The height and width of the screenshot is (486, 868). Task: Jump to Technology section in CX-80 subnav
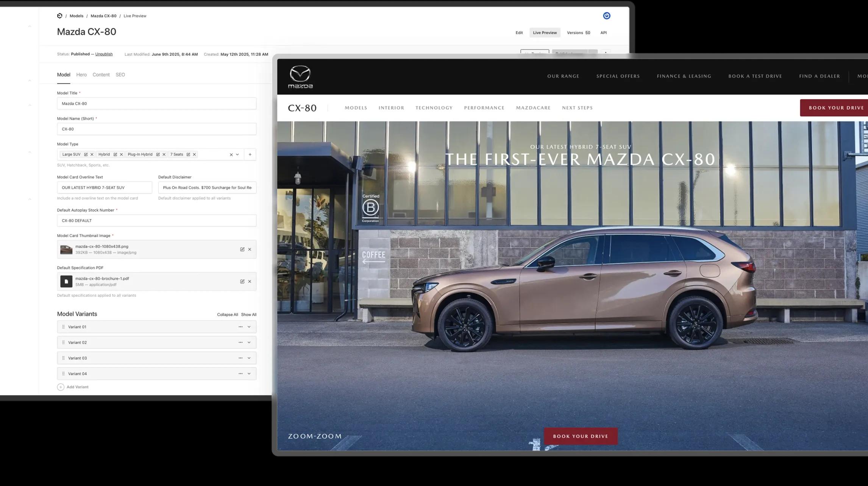[434, 108]
